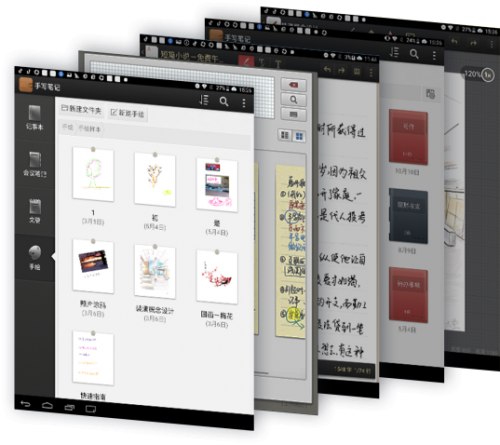Click the backspace delete key on handwriting pad
This screenshot has height=445, width=500.
(x=293, y=85)
